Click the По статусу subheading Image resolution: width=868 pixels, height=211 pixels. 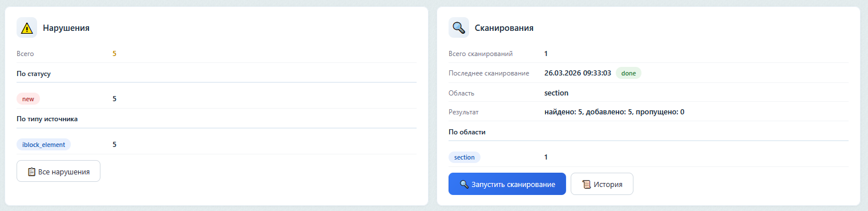tap(34, 74)
